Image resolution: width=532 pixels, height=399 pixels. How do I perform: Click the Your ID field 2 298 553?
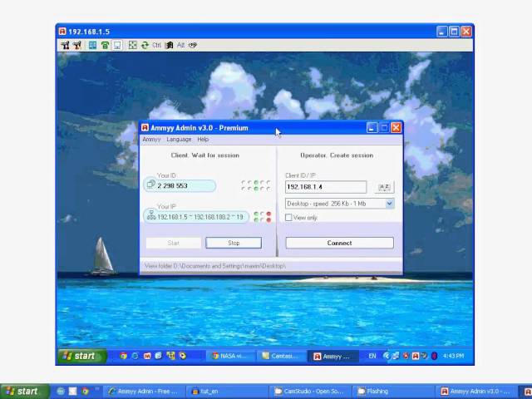coord(180,186)
